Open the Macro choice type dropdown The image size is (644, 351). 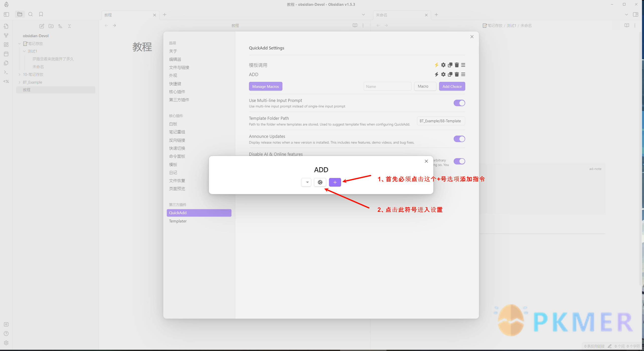(425, 86)
